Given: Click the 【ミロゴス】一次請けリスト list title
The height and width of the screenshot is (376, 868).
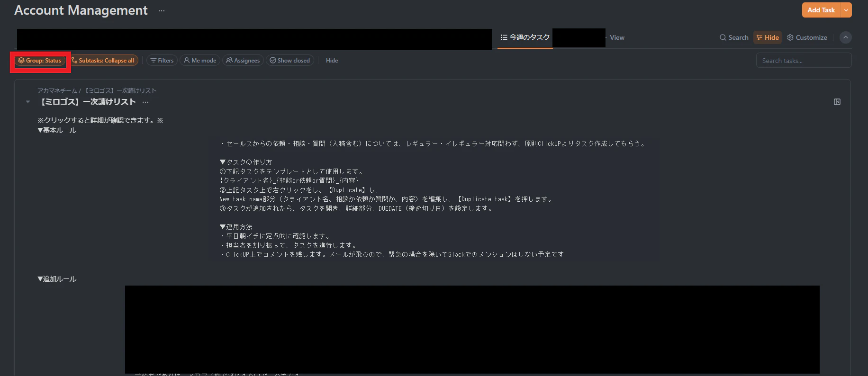Looking at the screenshot, I should pos(87,102).
